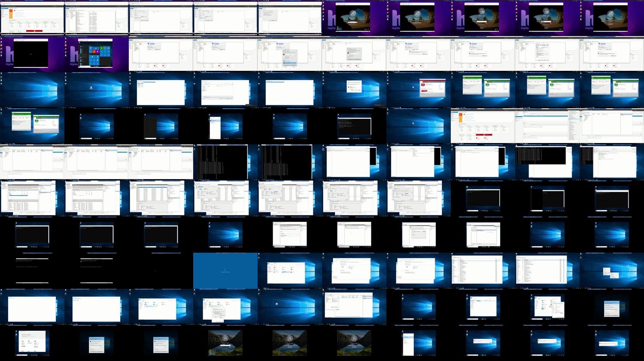The image size is (644, 361).
Task: Click the loading spinner on the black VM screen
Action: (31, 55)
